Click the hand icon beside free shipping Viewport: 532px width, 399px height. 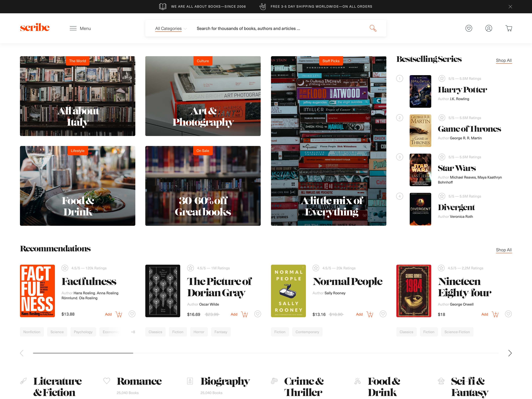(262, 6)
